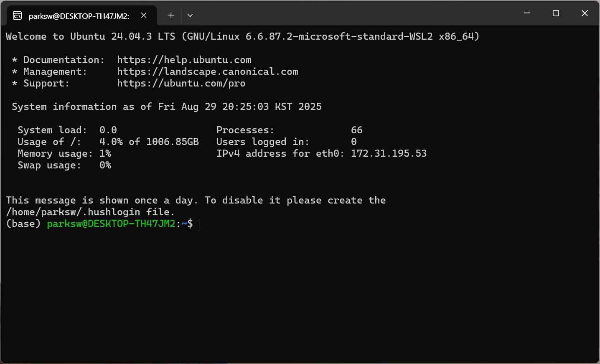Minimize the terminal window
Screen dimensions: 600x364
click(x=527, y=13)
